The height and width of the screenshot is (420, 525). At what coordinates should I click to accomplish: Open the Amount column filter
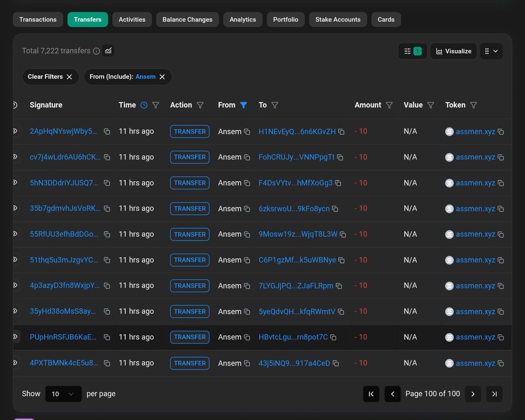point(389,105)
